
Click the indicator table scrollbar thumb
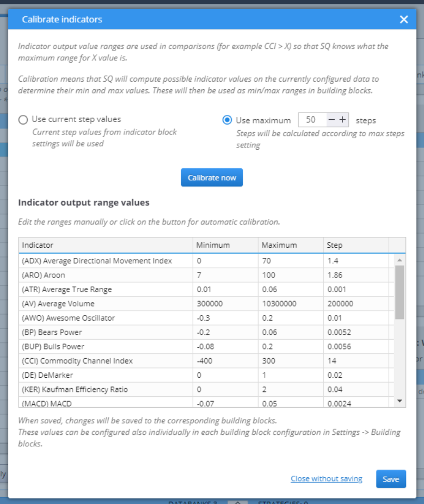(400, 292)
